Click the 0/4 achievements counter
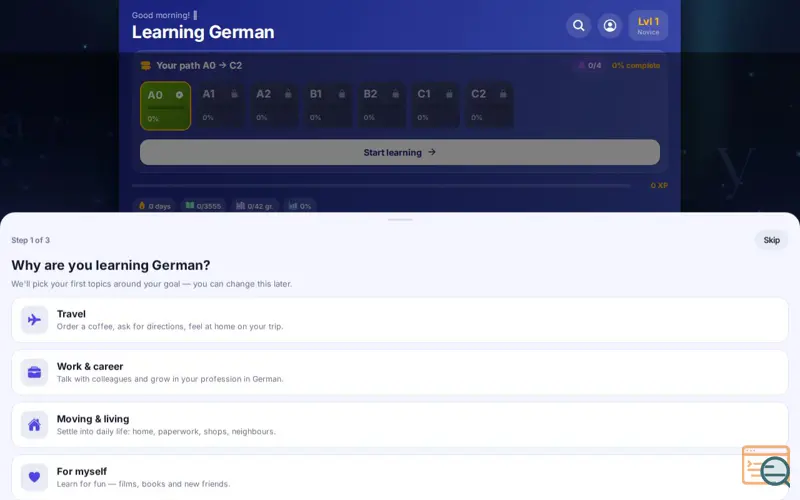The height and width of the screenshot is (500, 800). 589,65
